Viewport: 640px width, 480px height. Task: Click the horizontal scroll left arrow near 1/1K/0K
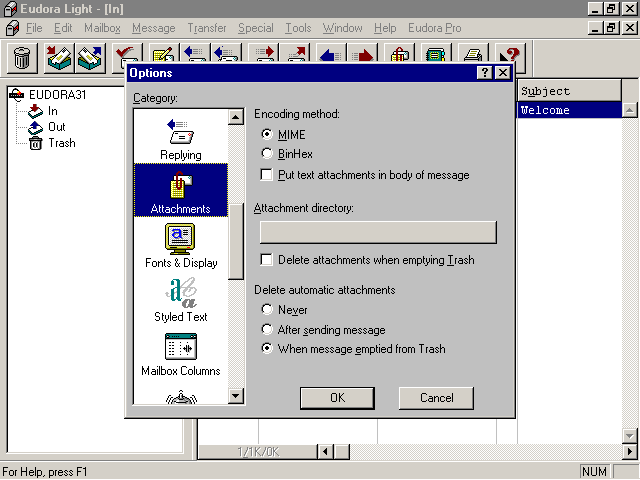pyautogui.click(x=325, y=451)
